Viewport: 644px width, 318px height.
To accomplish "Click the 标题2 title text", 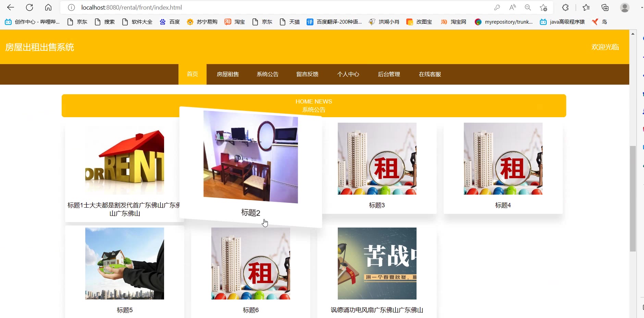I will click(x=251, y=213).
